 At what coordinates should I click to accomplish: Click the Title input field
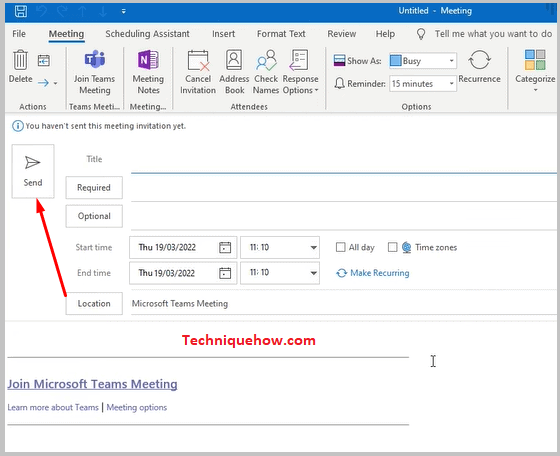pyautogui.click(x=344, y=160)
